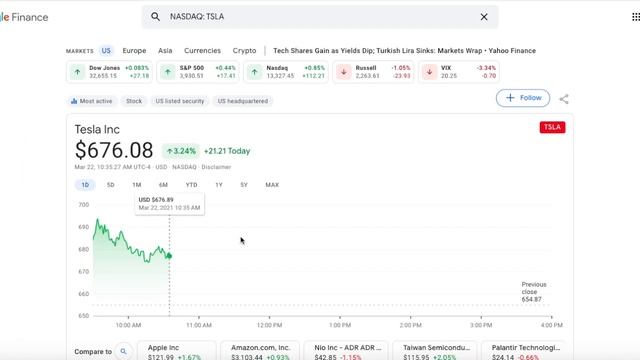Viewport: 640px width, 360px height.
Task: Open the Russell index card
Action: [373, 72]
